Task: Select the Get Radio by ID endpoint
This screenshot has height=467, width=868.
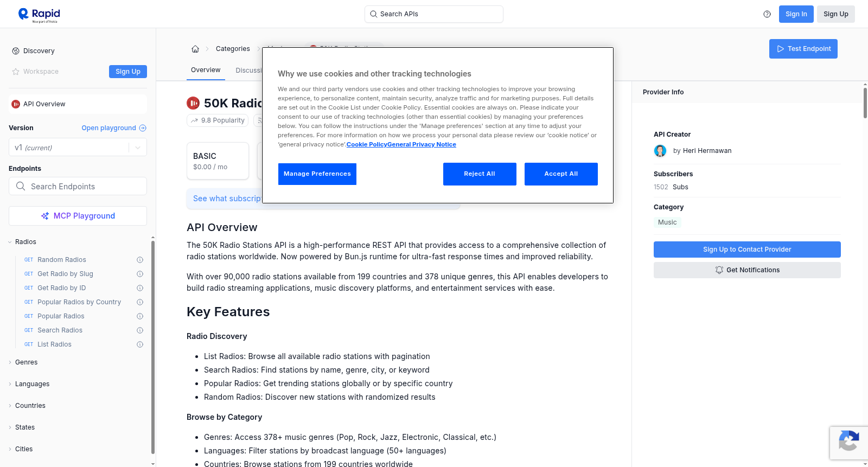Action: pos(62,288)
